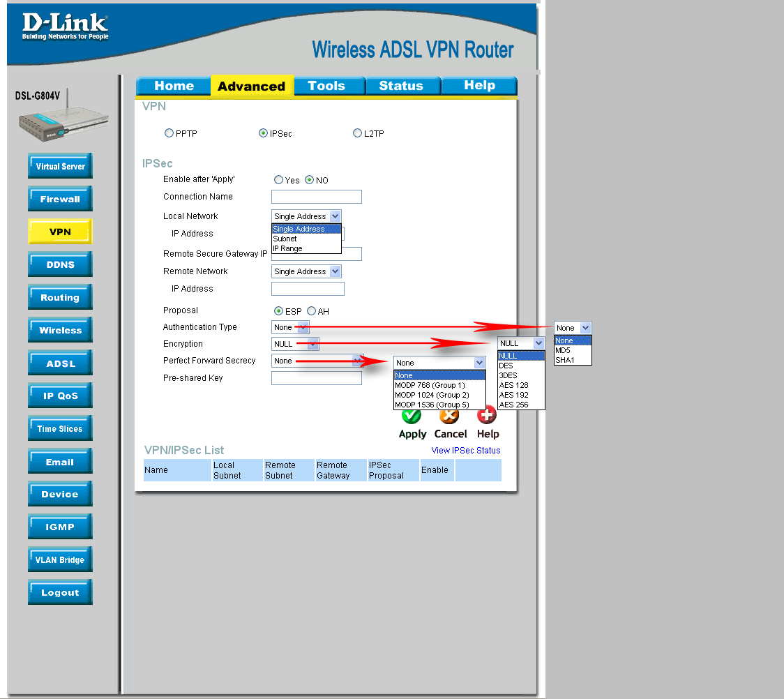Viewport: 784px width, 699px height.
Task: Click the Cancel text label
Action: click(451, 434)
